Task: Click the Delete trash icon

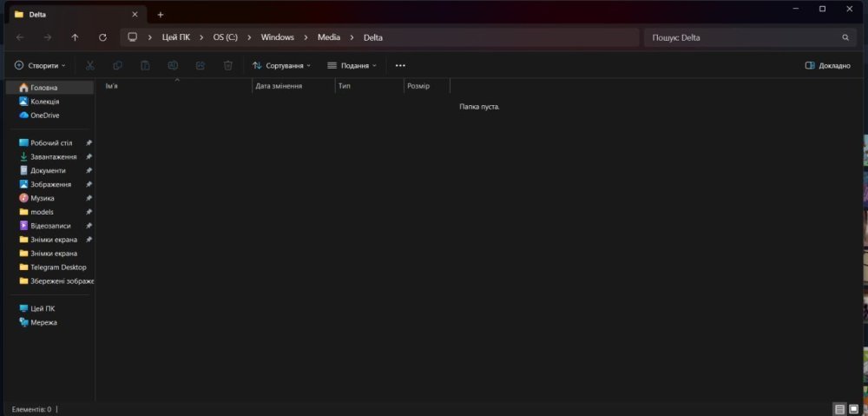Action: click(x=228, y=65)
